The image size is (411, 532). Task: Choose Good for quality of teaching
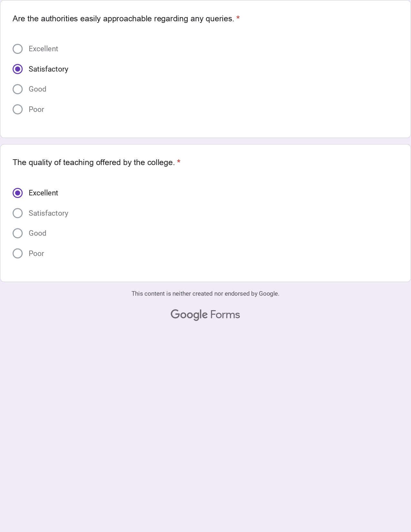[17, 233]
